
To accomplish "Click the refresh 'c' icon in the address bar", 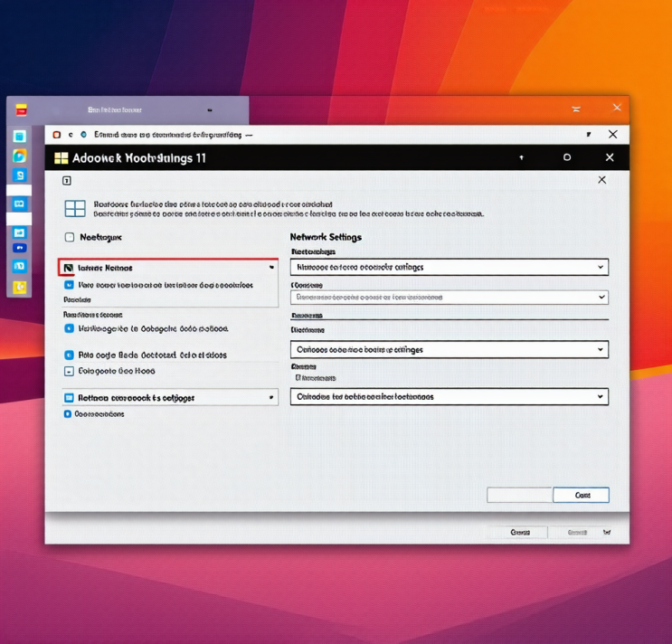I will (71, 135).
